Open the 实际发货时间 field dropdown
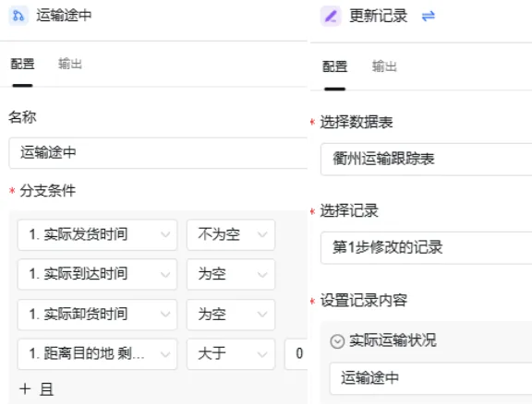Viewport: 532px width, 405px height. click(97, 235)
